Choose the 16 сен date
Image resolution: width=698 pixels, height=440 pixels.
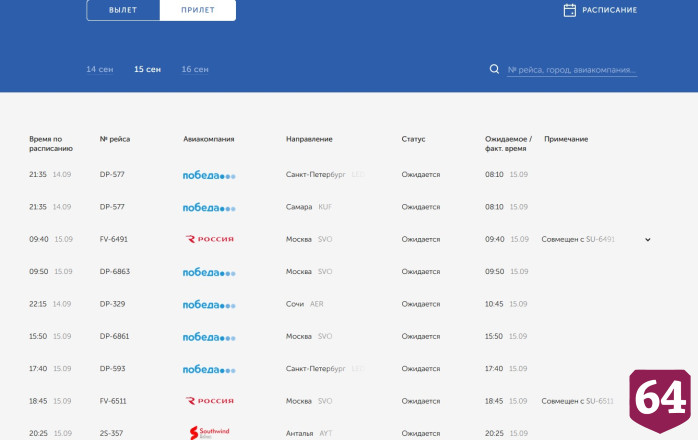coord(195,69)
